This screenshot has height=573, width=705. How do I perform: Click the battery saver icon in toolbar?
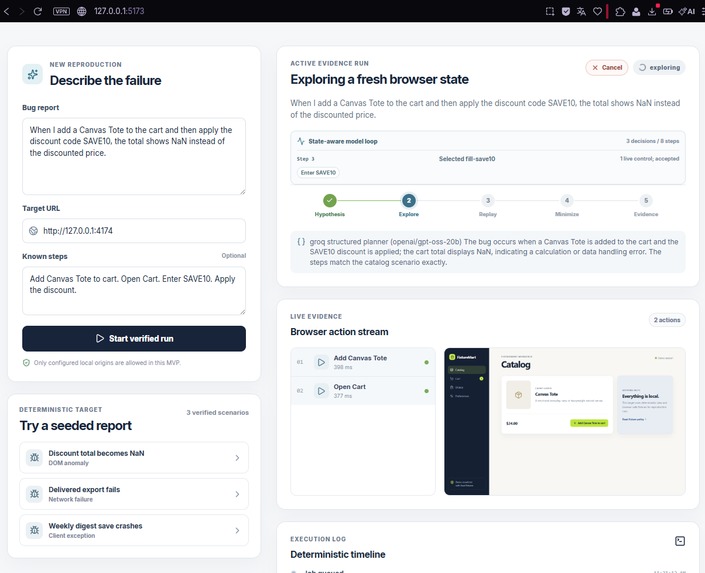click(x=668, y=11)
